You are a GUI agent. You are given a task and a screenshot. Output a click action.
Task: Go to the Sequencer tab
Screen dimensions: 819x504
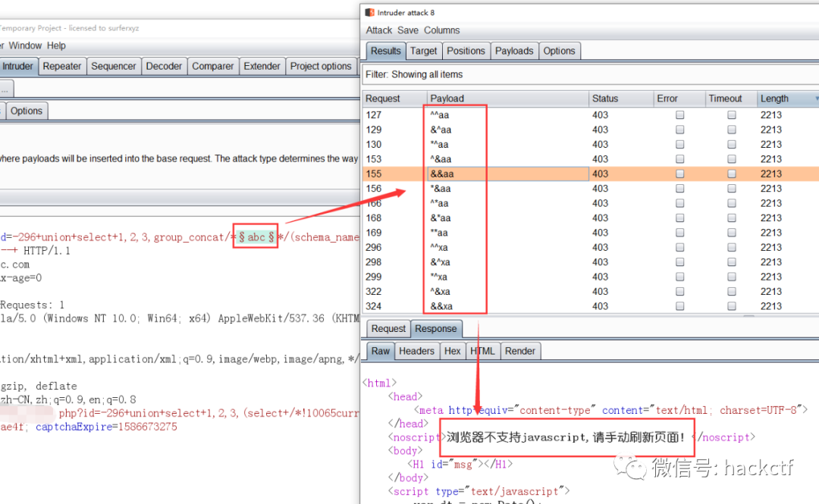[113, 67]
